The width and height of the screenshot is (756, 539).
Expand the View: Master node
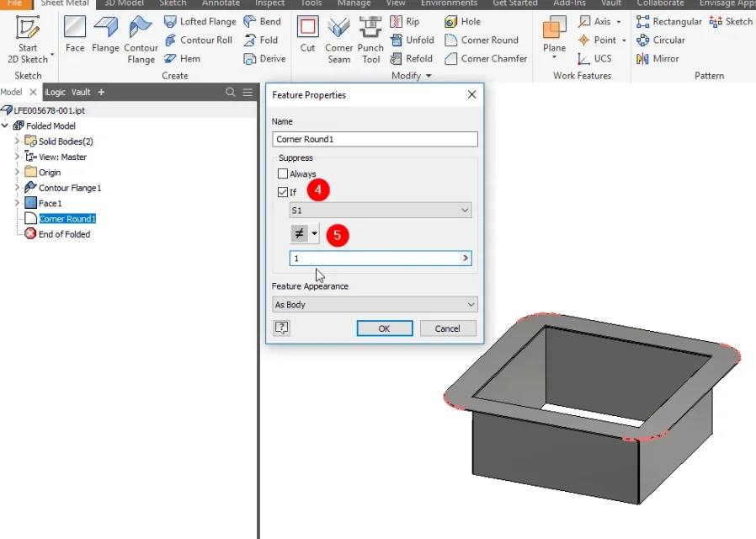tap(17, 156)
